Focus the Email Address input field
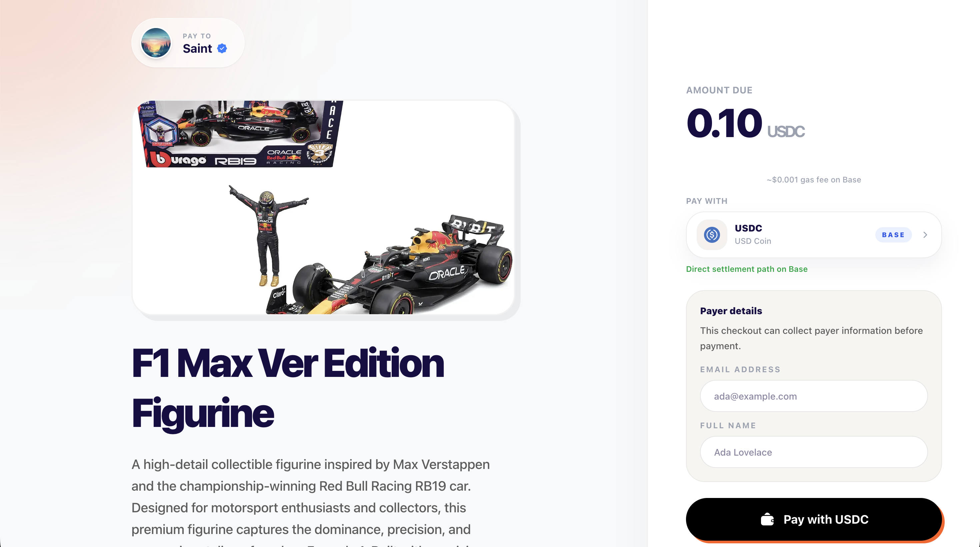 click(813, 396)
